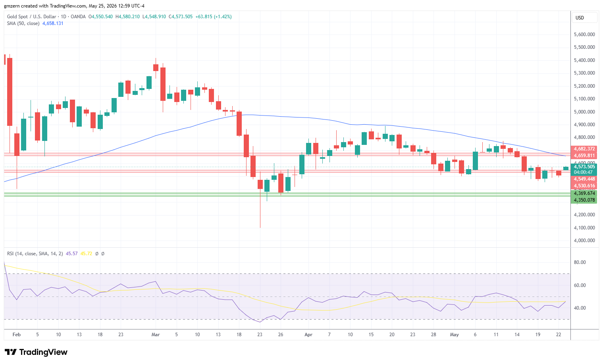Image resolution: width=603 pixels, height=364 pixels.
Task: Click the current price tag 4,573.505 on the axis
Action: [x=584, y=167]
